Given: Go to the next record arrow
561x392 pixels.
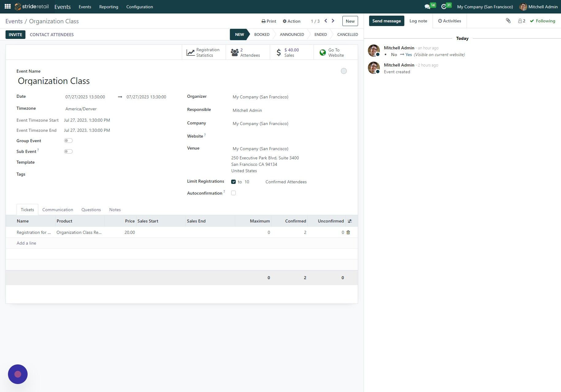Looking at the screenshot, I should (x=333, y=21).
